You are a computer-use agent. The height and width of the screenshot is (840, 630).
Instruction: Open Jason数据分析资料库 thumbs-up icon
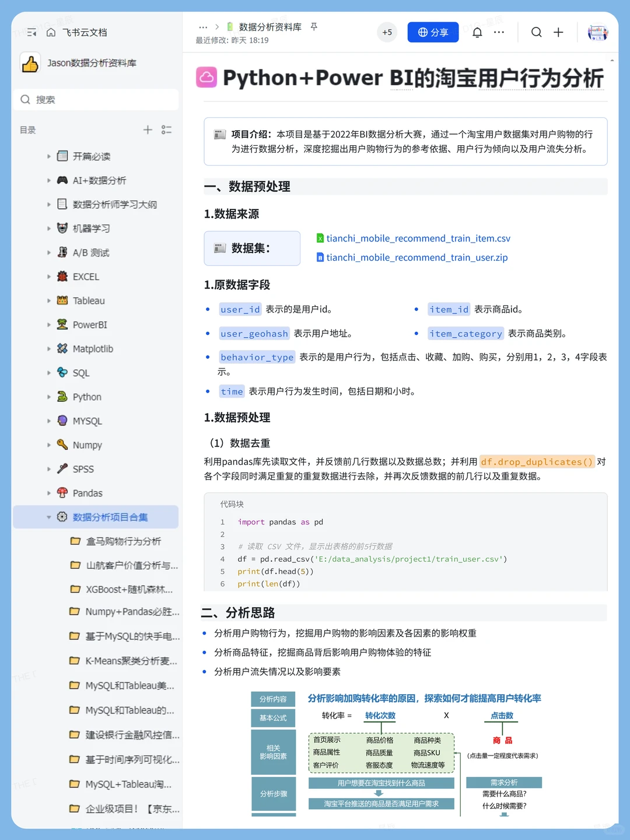pyautogui.click(x=30, y=63)
